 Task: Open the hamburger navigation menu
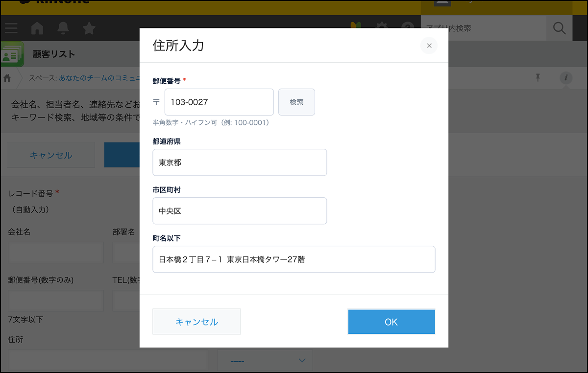pos(11,28)
